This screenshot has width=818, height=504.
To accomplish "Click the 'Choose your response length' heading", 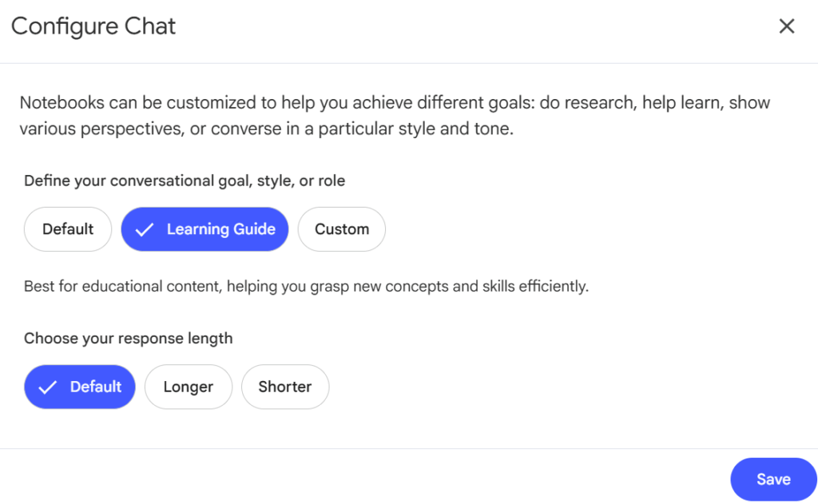I will coord(128,338).
